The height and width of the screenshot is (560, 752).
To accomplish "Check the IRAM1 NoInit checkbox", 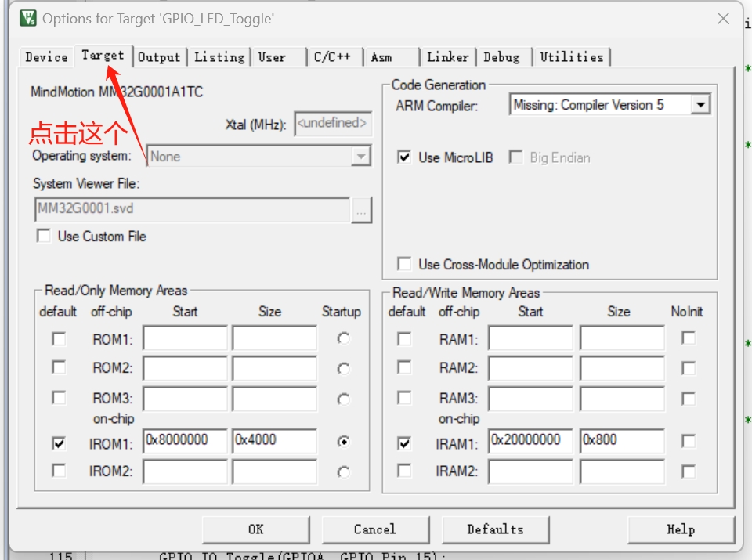I will pos(688,442).
